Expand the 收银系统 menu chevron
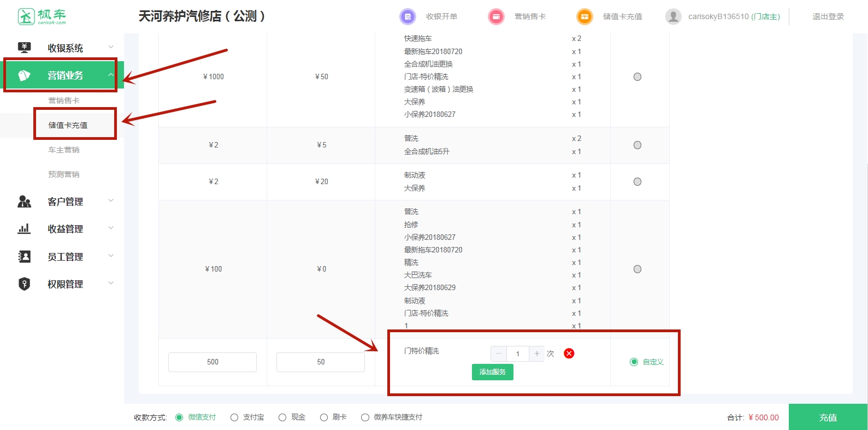 click(x=111, y=48)
